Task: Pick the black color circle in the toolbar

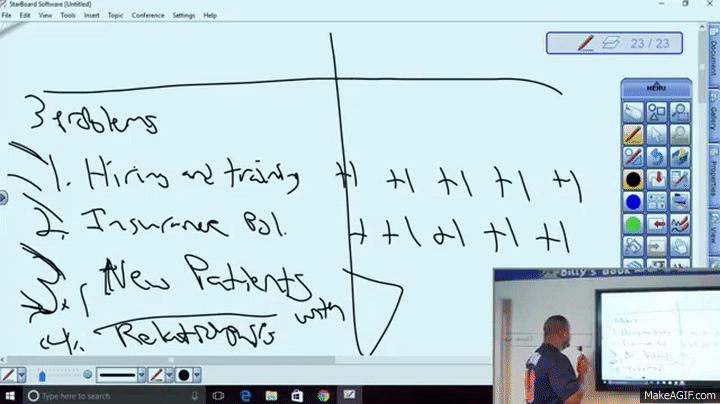Action: [x=632, y=180]
